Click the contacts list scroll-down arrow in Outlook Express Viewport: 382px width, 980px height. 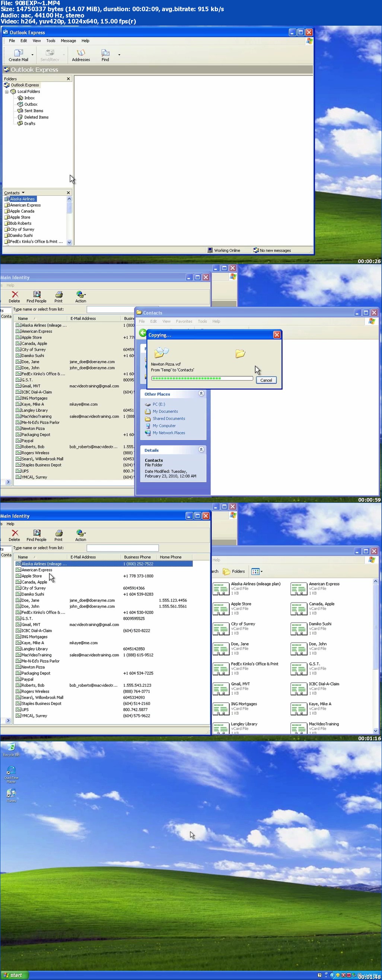pyautogui.click(x=69, y=242)
